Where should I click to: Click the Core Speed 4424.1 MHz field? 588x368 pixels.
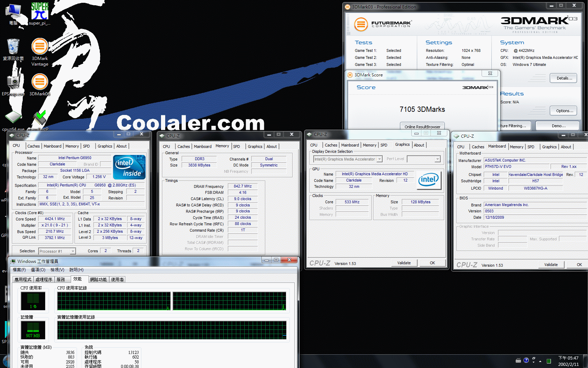click(55, 219)
